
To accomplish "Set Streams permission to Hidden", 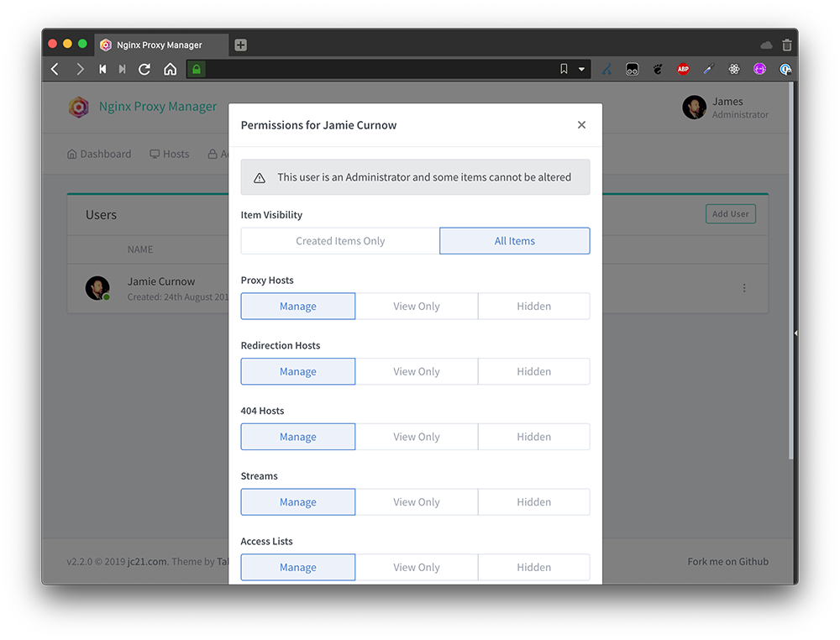I will (x=533, y=501).
